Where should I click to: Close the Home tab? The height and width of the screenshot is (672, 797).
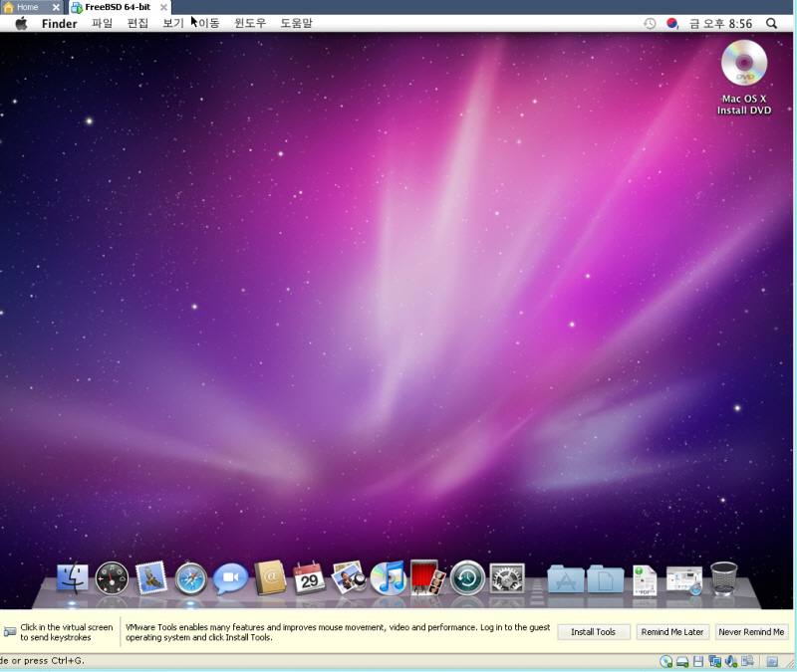(x=56, y=7)
